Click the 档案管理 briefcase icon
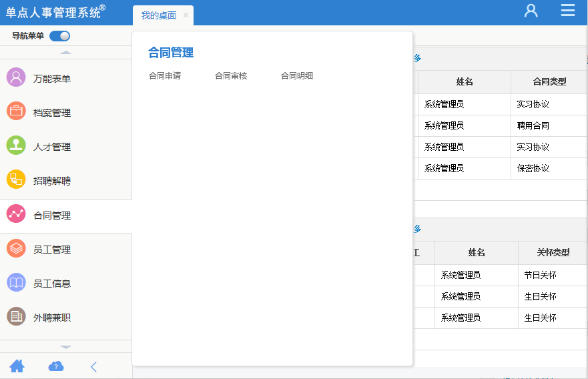The image size is (588, 379). tap(16, 111)
